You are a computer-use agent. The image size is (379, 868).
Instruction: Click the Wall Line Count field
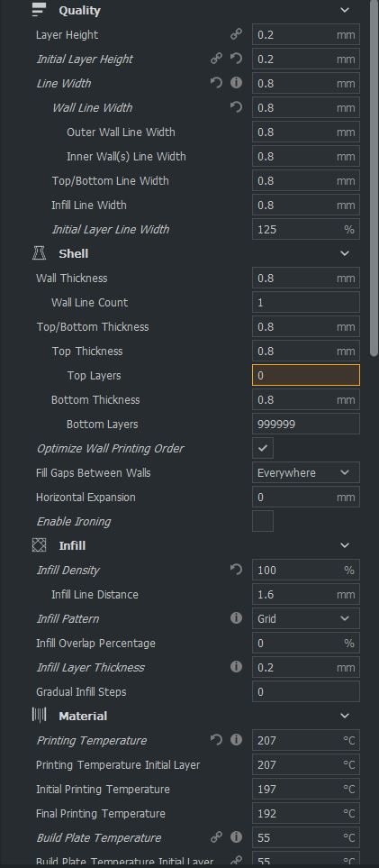[x=306, y=302]
